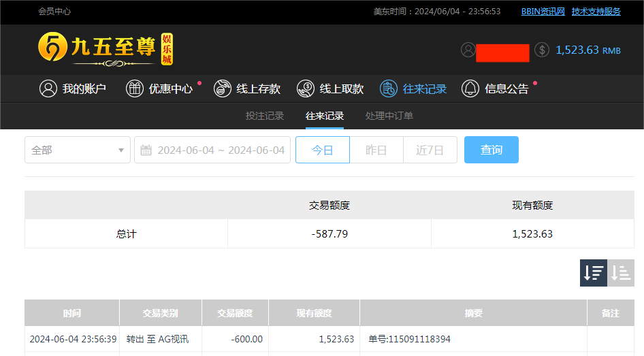
Task: Open 信息公告 bell icon
Action: (x=470, y=88)
